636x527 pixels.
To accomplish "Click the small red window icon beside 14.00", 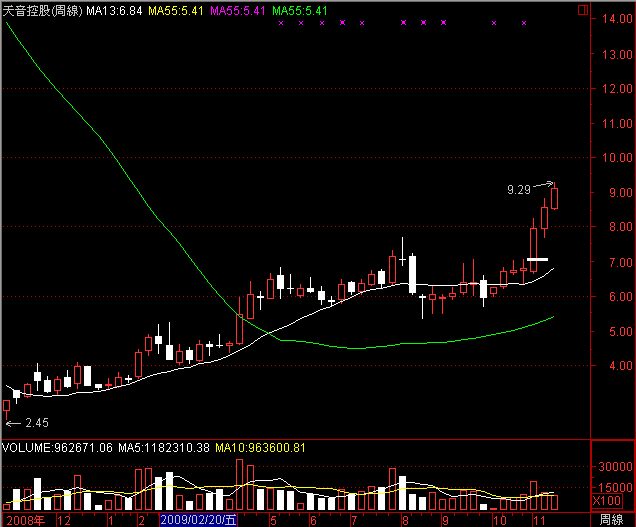I will pos(583,10).
